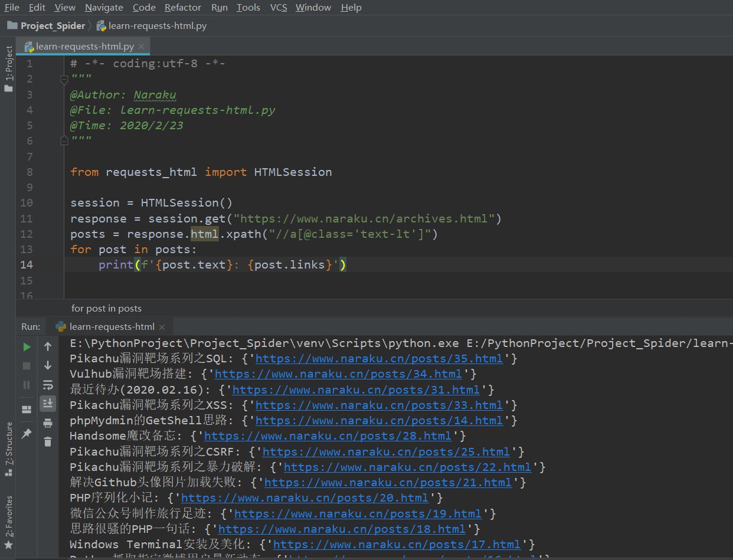Open the posts/20.html link
733x560 pixels.
point(305,498)
